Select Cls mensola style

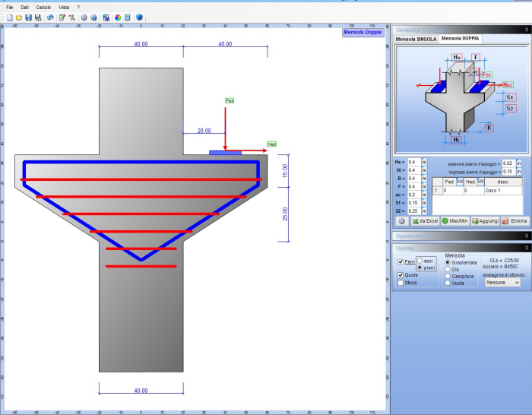click(x=448, y=269)
